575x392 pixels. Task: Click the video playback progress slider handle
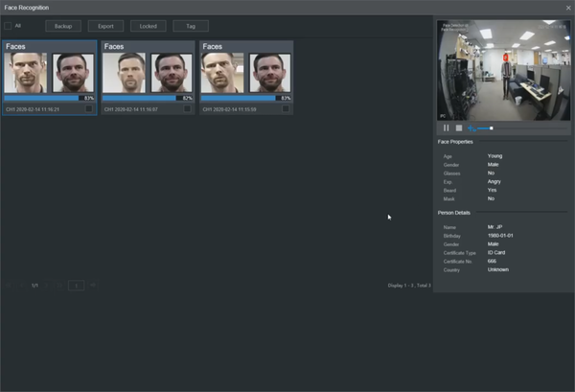click(492, 128)
